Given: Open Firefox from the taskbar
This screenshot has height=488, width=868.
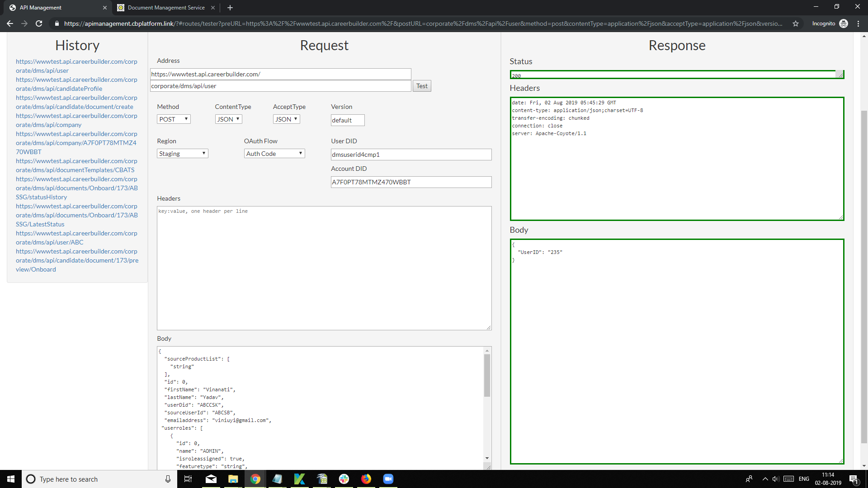Looking at the screenshot, I should pyautogui.click(x=366, y=479).
